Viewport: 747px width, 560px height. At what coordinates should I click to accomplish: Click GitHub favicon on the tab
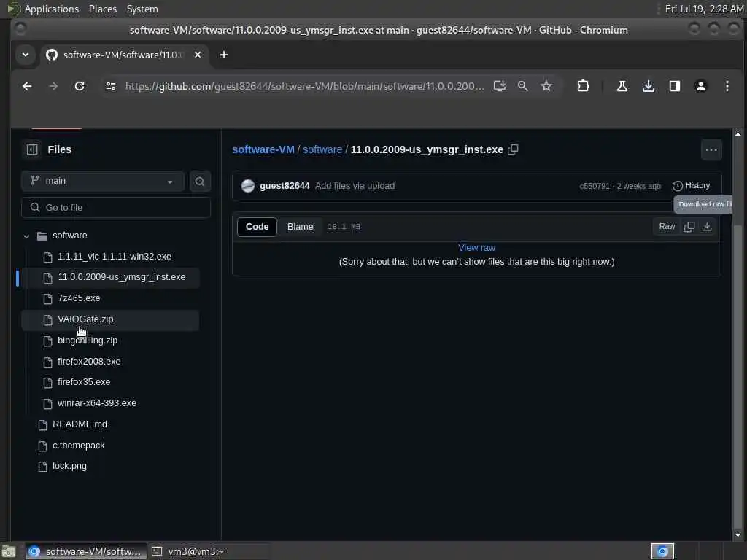point(52,55)
